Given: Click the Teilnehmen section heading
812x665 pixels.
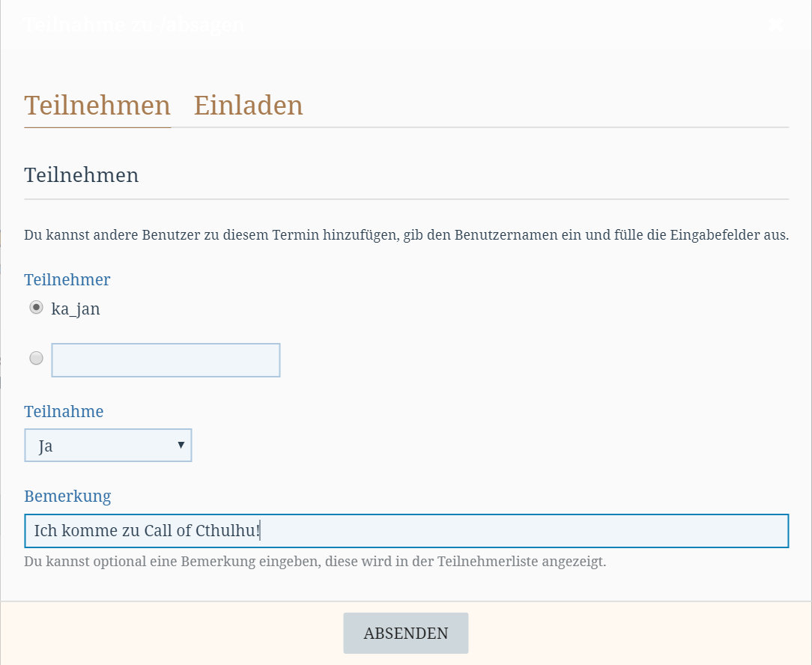Looking at the screenshot, I should [x=81, y=175].
